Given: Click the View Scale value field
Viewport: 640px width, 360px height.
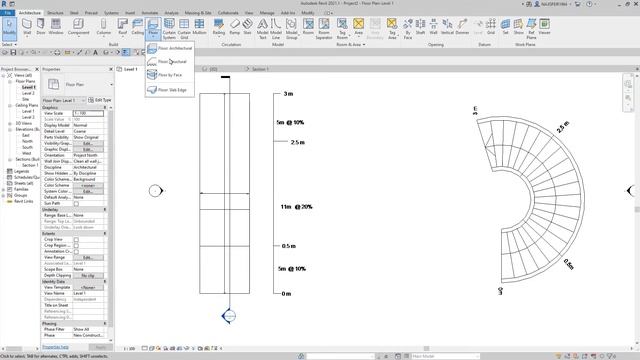Looking at the screenshot, I should [x=88, y=113].
